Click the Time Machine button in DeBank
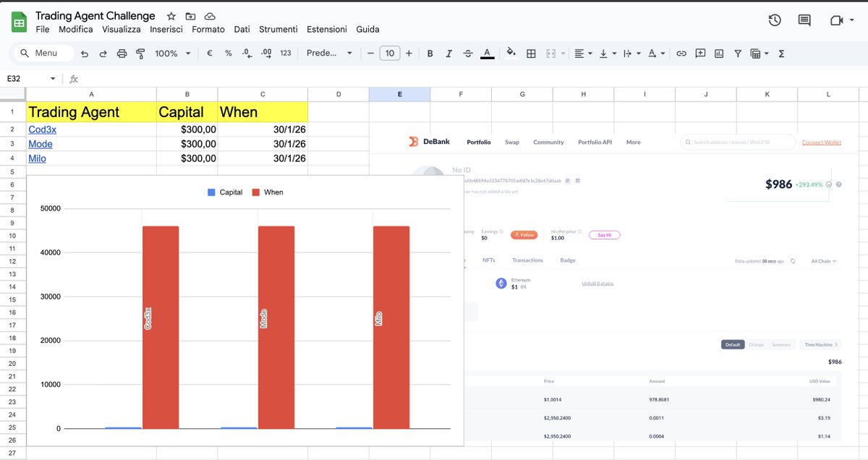The image size is (868, 460). click(x=820, y=345)
